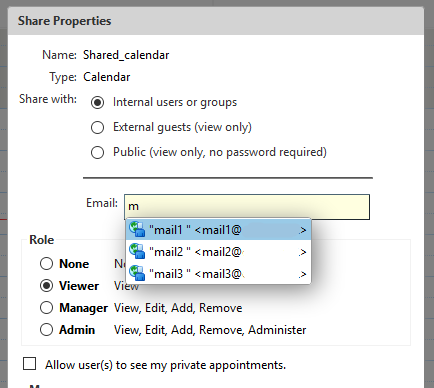Image resolution: width=434 pixels, height=388 pixels.
Task: Select Public (view only) share option
Action: [x=97, y=152]
